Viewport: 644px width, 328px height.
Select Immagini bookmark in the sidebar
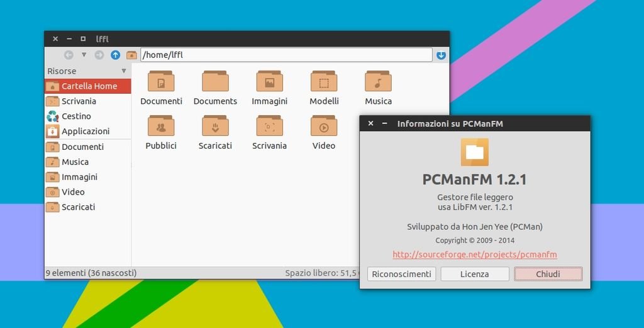point(87,177)
